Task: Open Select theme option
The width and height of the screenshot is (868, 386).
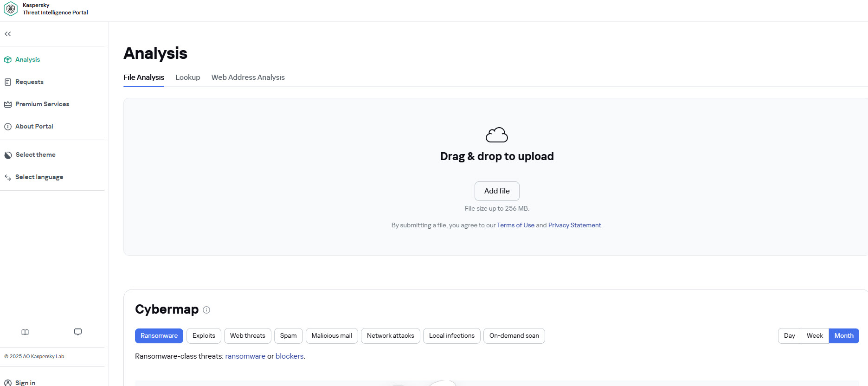Action: pyautogui.click(x=35, y=155)
